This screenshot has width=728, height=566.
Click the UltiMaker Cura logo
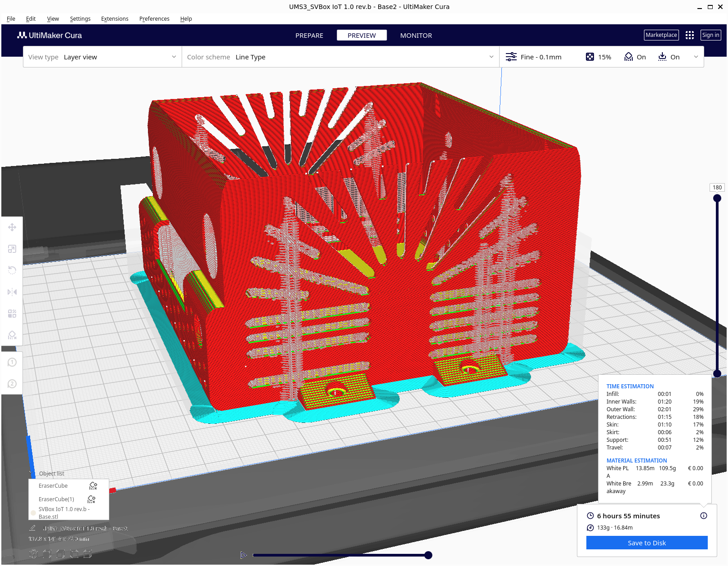click(x=49, y=35)
